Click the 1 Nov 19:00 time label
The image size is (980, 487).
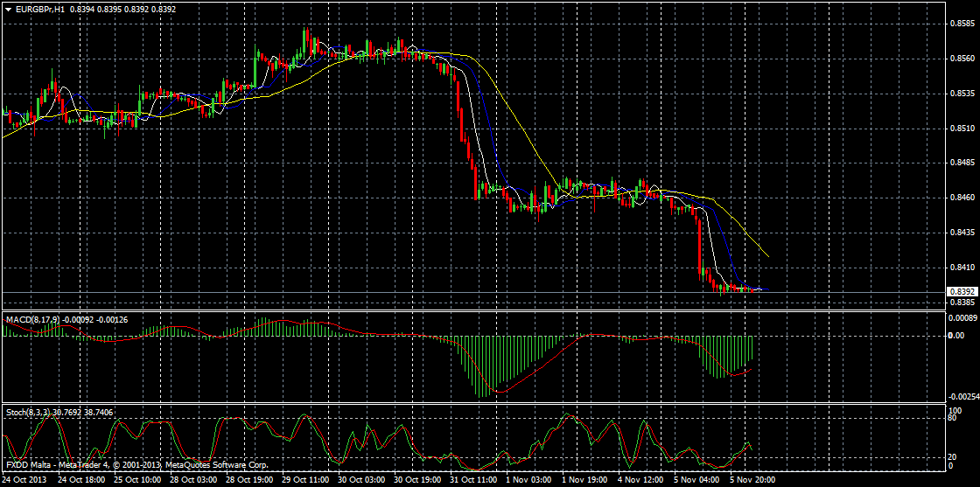tap(584, 480)
